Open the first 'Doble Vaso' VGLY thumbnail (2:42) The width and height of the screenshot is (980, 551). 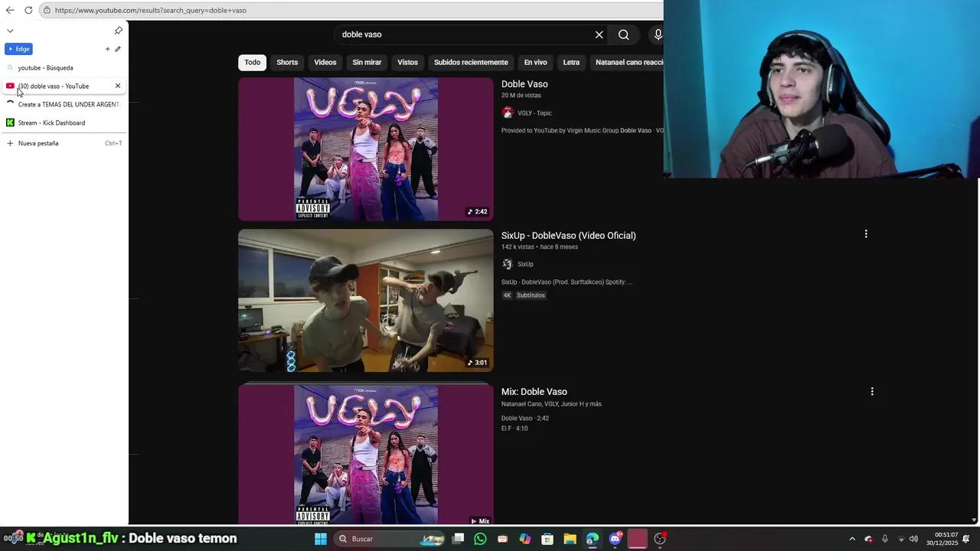pos(365,149)
